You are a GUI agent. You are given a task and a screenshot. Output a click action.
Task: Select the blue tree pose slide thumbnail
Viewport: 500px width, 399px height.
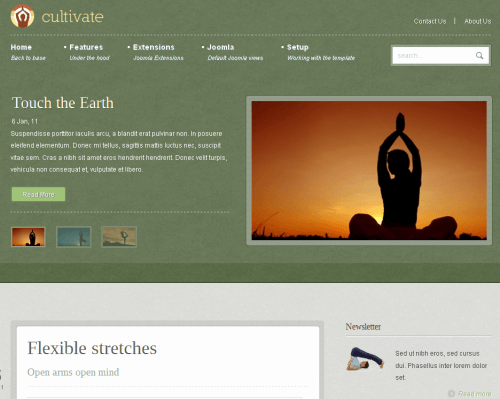point(74,237)
